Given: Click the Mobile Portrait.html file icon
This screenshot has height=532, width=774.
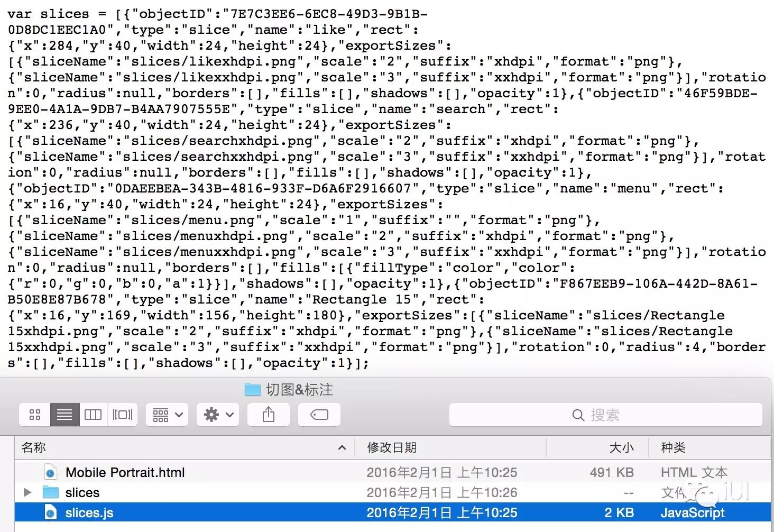Looking at the screenshot, I should tap(50, 472).
